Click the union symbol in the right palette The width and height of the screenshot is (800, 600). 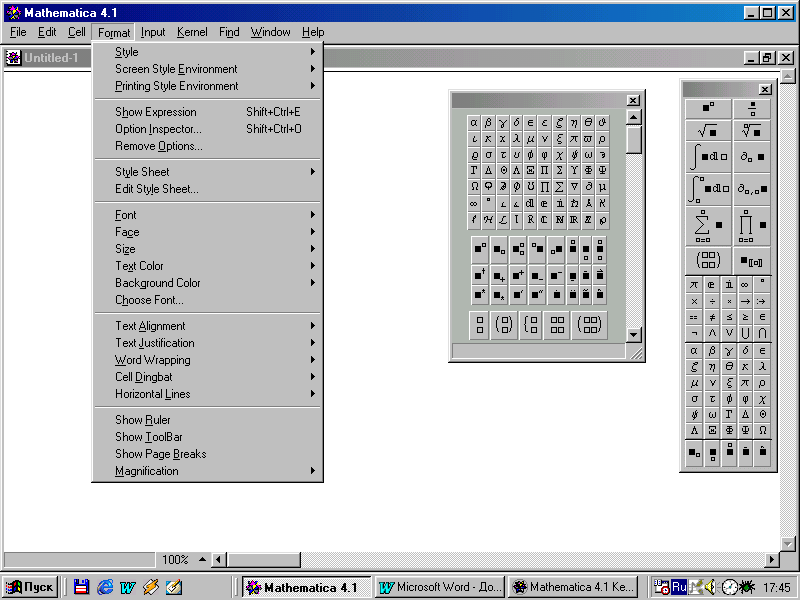coord(745,334)
